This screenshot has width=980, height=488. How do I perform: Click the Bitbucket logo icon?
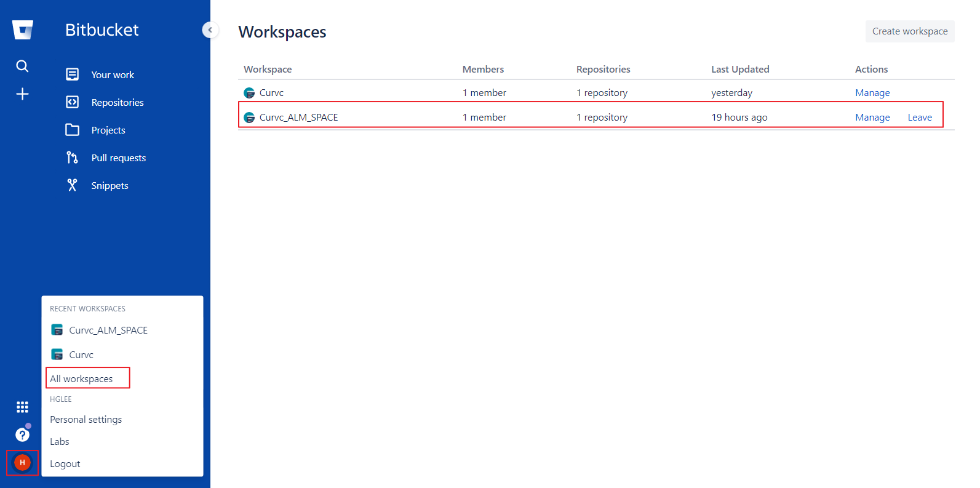point(23,30)
